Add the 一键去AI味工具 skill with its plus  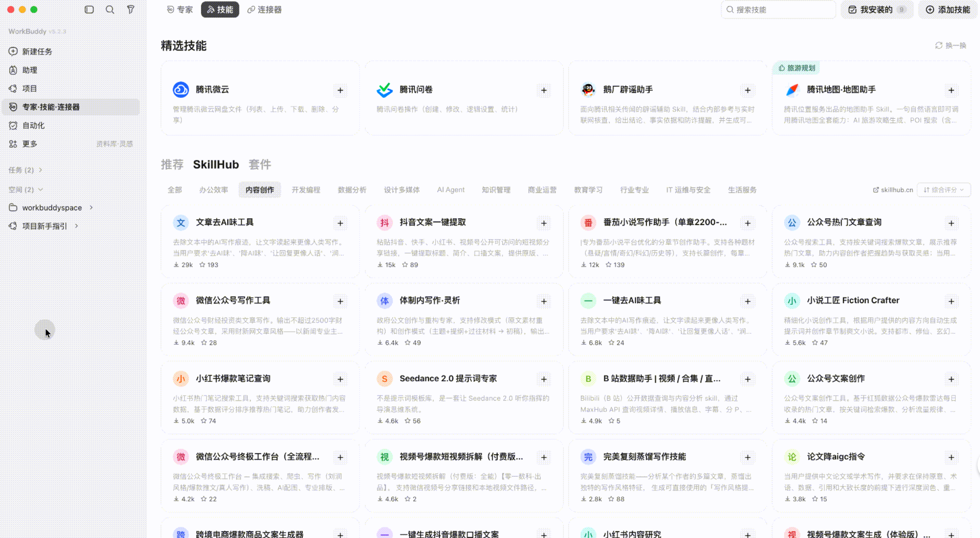pyautogui.click(x=748, y=301)
